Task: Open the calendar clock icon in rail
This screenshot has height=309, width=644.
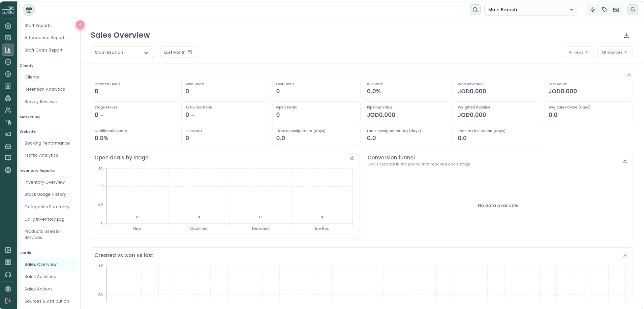Action: pos(8,38)
